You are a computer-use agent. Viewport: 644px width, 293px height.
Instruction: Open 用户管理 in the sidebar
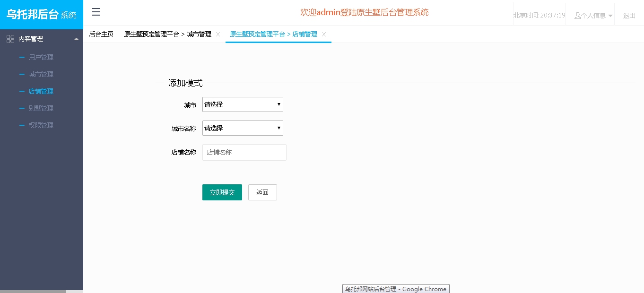(x=41, y=57)
